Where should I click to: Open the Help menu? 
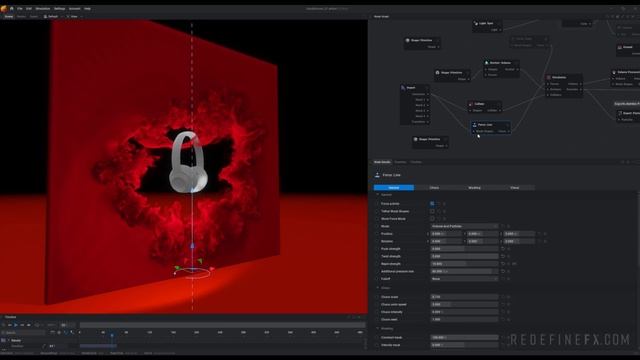87,9
